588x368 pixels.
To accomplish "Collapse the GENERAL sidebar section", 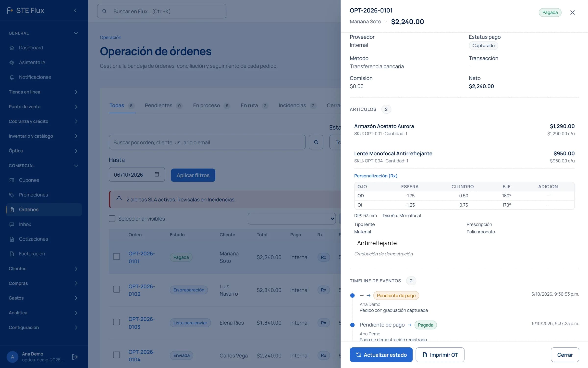I will click(44, 33).
